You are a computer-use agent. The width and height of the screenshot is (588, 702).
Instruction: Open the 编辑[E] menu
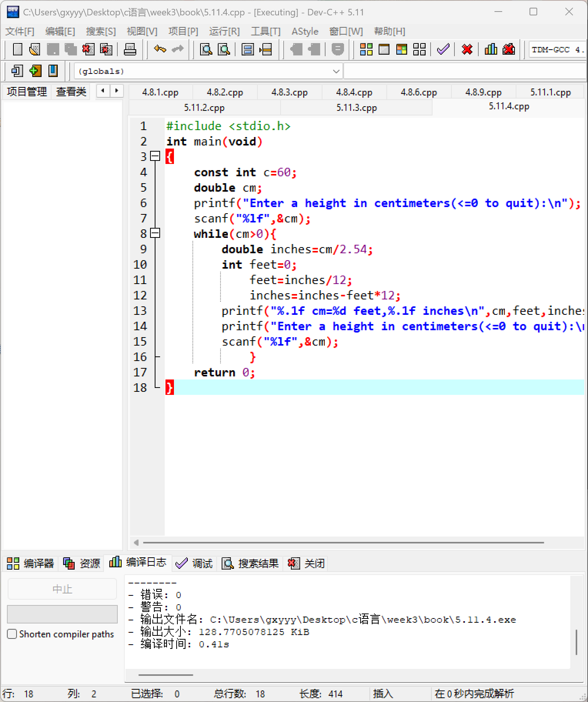(x=60, y=31)
